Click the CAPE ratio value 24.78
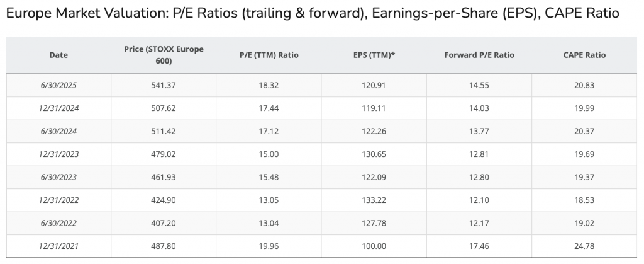This screenshot has width=644, height=264. coord(584,246)
